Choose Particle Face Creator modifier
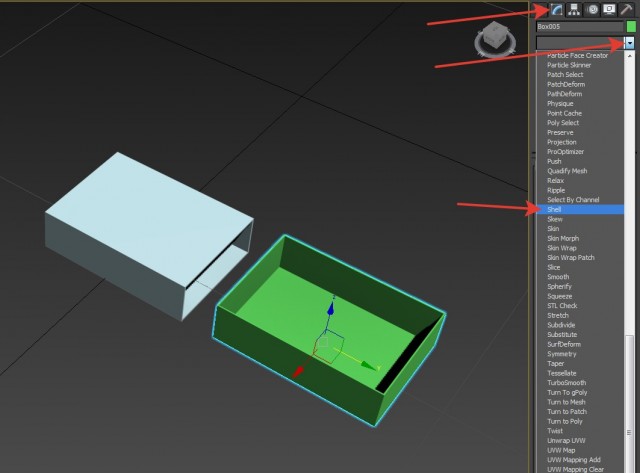Screen dimensions: 640x473 (577, 56)
